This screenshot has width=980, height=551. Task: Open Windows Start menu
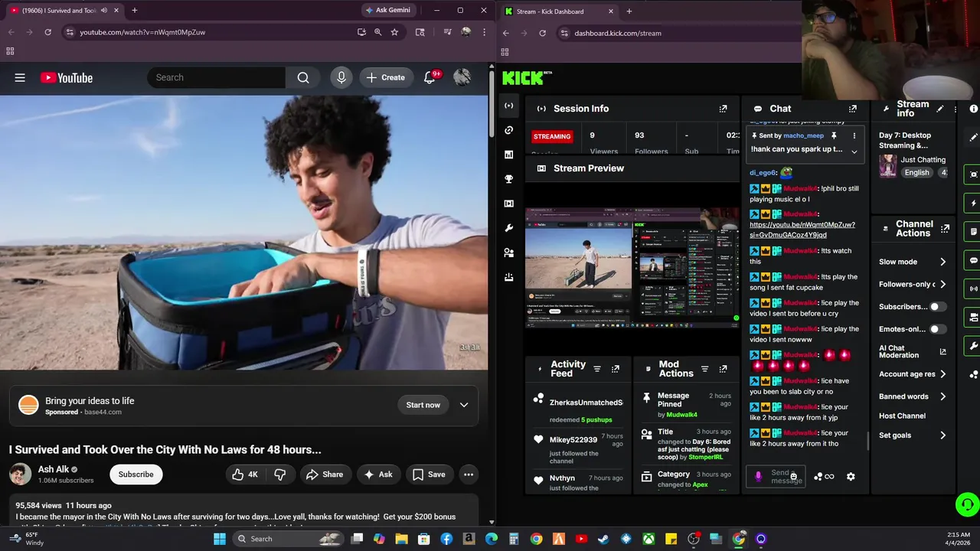220,539
